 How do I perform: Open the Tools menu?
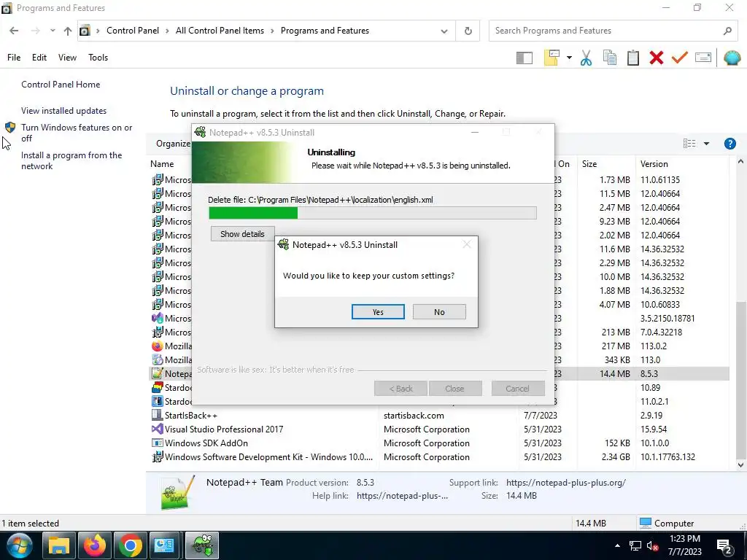pyautogui.click(x=98, y=58)
